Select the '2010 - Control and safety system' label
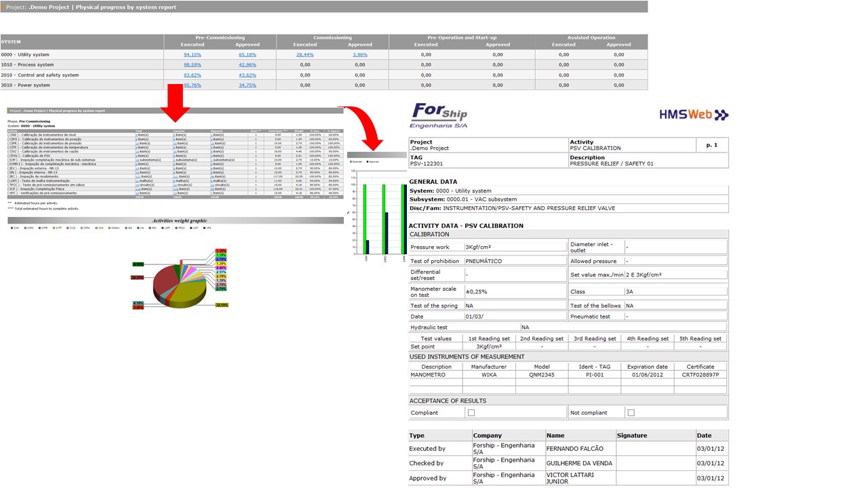Image resolution: width=868 pixels, height=488 pixels. click(x=40, y=75)
